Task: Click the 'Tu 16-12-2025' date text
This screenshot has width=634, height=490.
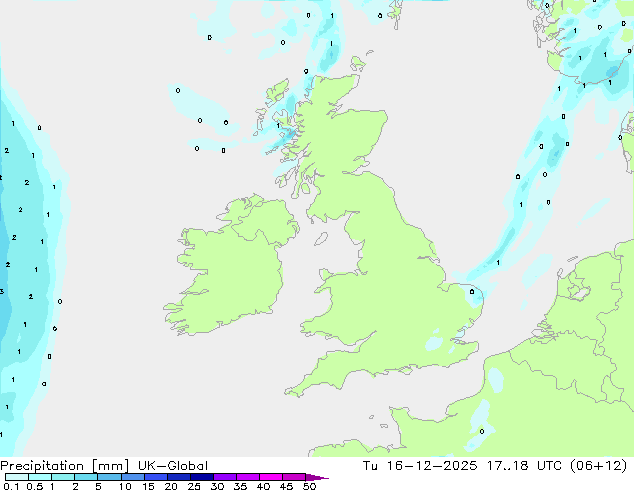Action: tap(420, 466)
